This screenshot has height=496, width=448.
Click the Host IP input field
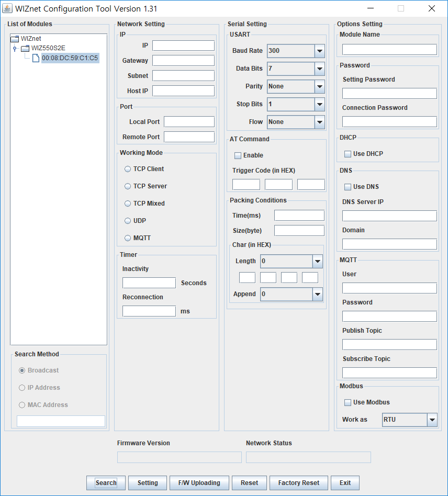pos(183,91)
